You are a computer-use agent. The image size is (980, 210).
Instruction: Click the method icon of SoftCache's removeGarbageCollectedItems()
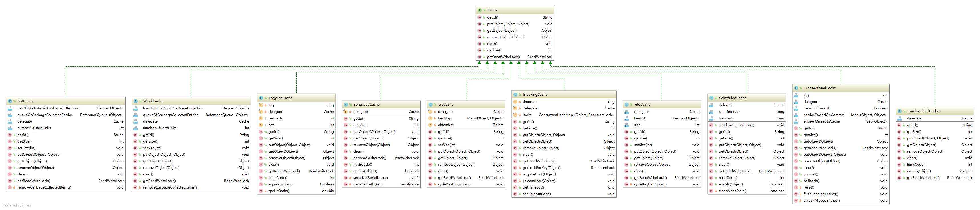[x=9, y=187]
